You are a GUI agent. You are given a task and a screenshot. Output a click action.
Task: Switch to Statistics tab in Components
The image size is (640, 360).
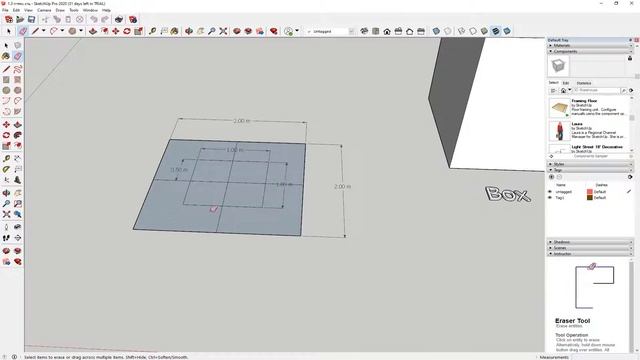coord(584,83)
